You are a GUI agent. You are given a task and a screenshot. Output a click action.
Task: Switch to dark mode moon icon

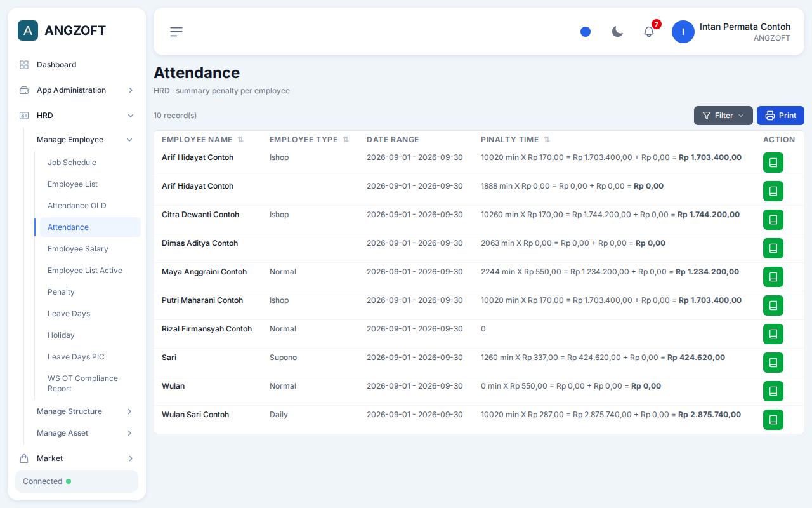pyautogui.click(x=617, y=32)
